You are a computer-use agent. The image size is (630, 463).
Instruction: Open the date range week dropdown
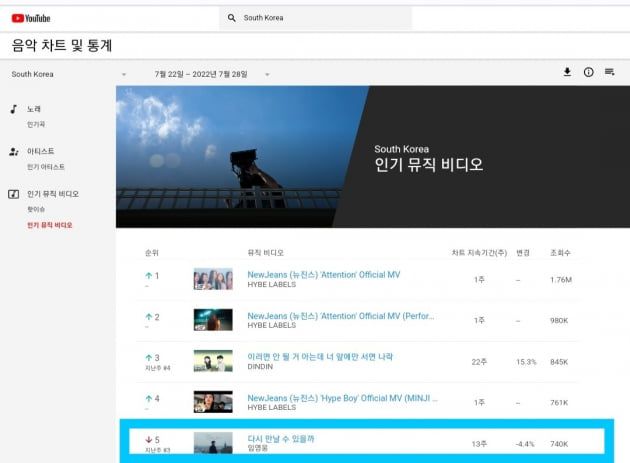[267, 75]
